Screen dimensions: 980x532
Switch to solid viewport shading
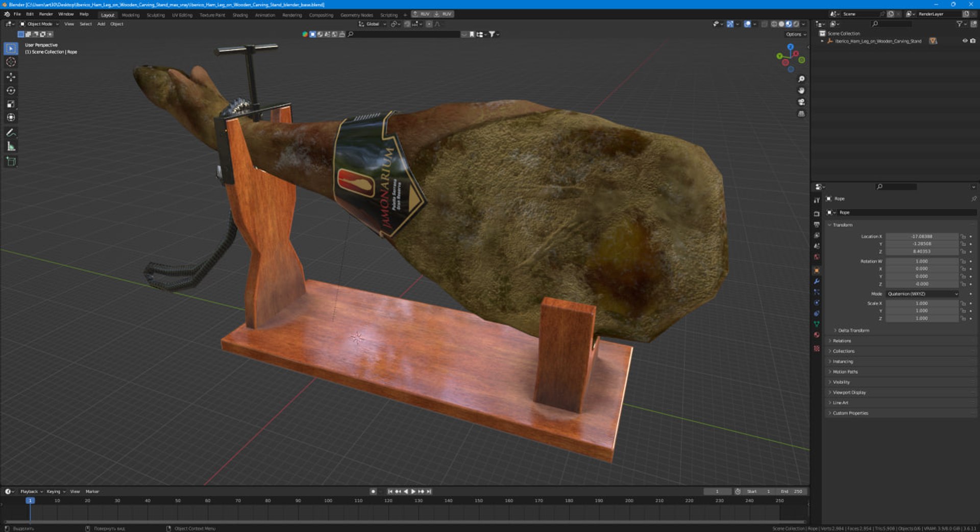tap(781, 24)
